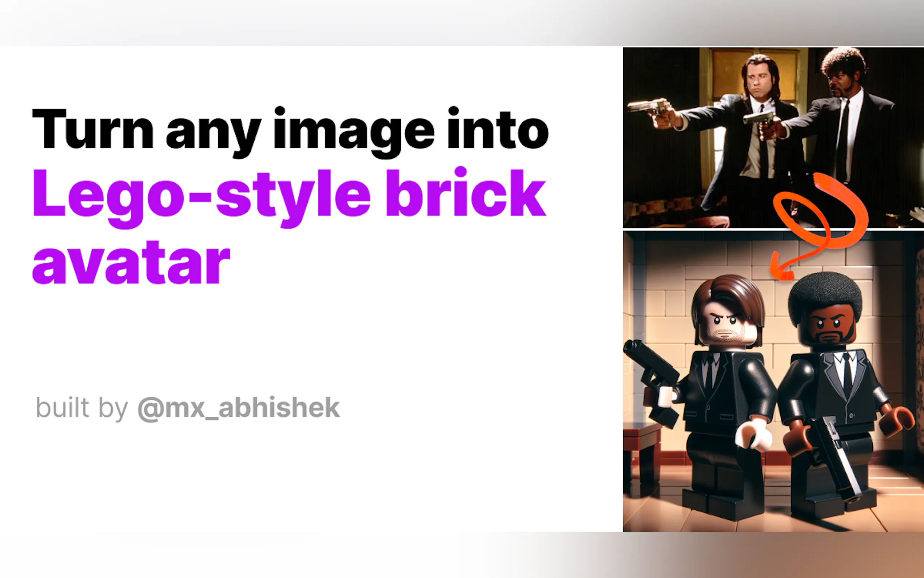Click the purple "Lego-style brick" text line
This screenshot has width=924, height=578.
point(290,197)
